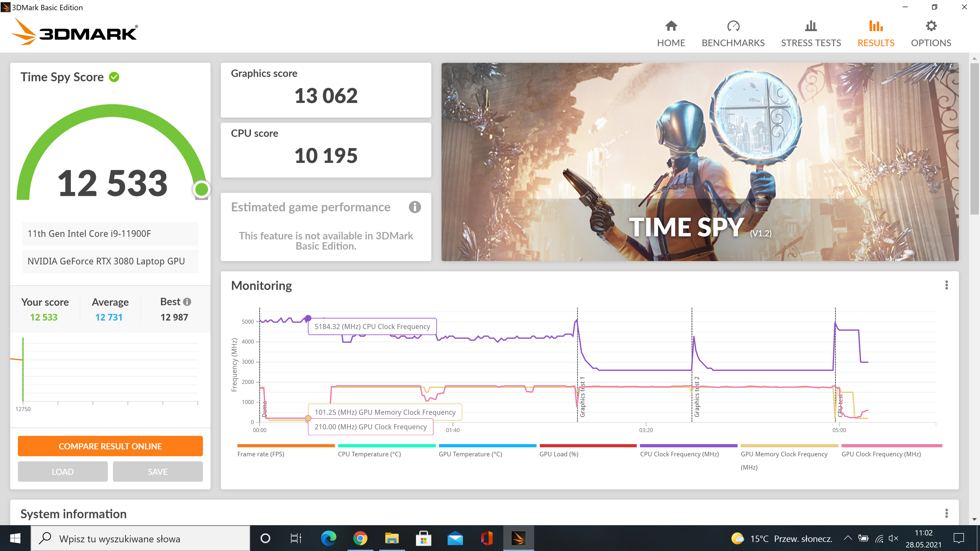
Task: Show hidden system tray icons
Action: [x=848, y=538]
